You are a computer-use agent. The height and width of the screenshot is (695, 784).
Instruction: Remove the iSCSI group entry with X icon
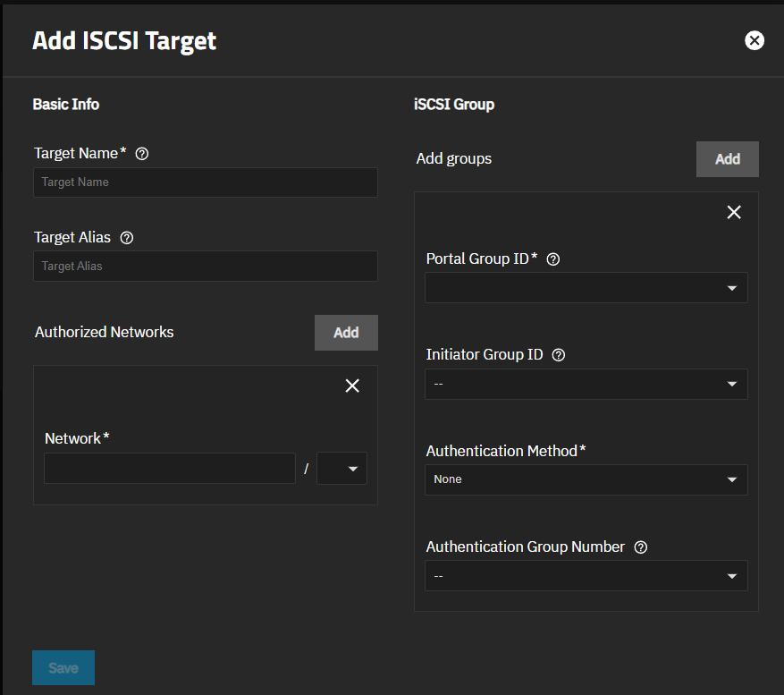[733, 212]
